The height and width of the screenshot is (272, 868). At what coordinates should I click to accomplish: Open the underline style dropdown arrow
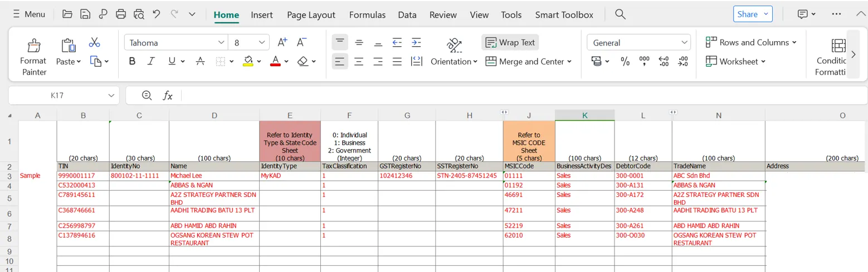tap(183, 61)
